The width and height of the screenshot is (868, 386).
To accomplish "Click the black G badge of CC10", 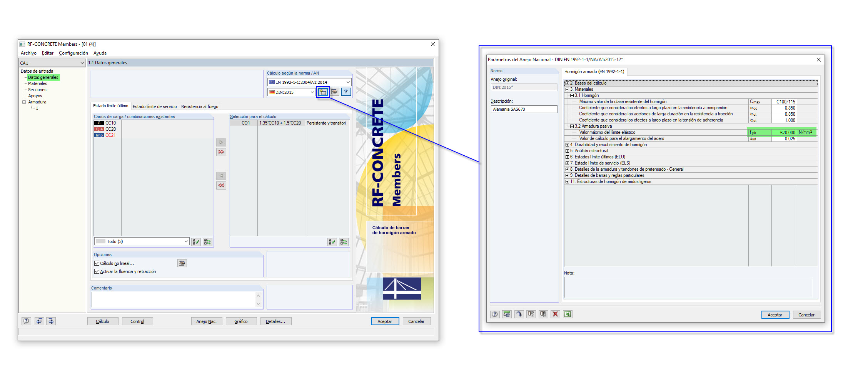I will 99,123.
